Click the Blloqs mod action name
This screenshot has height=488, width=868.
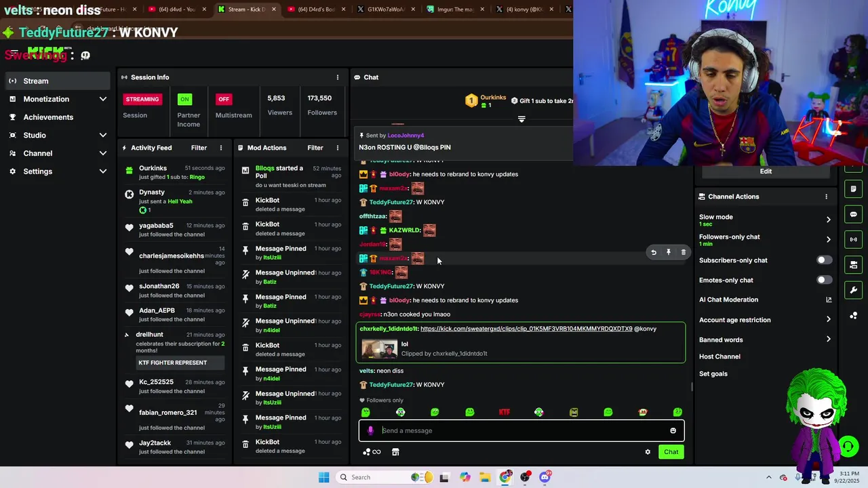click(265, 168)
